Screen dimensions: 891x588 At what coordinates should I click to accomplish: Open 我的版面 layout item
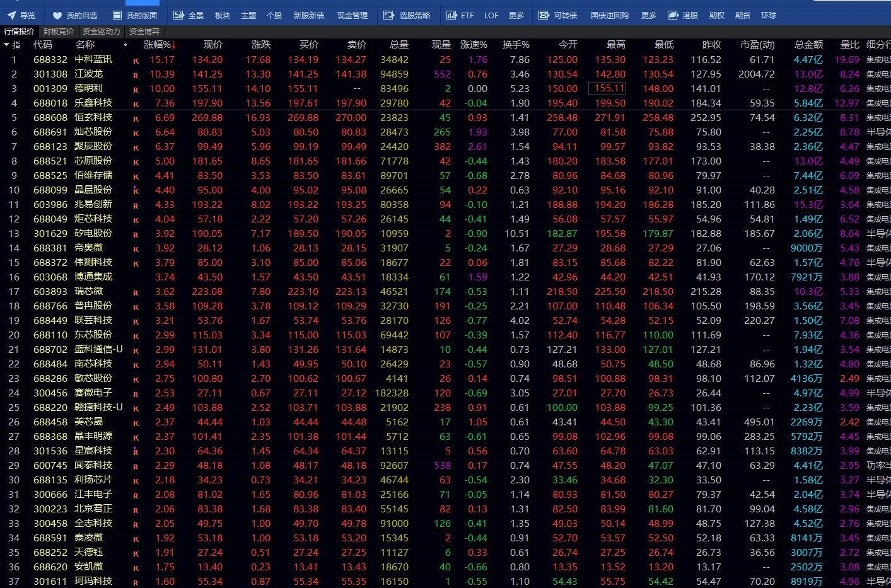pos(135,15)
